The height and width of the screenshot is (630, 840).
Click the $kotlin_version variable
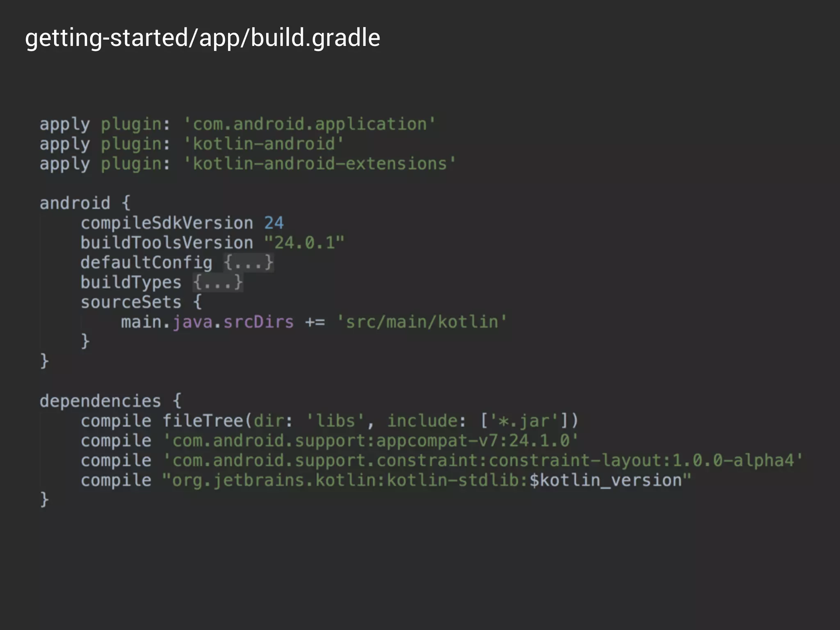point(605,480)
